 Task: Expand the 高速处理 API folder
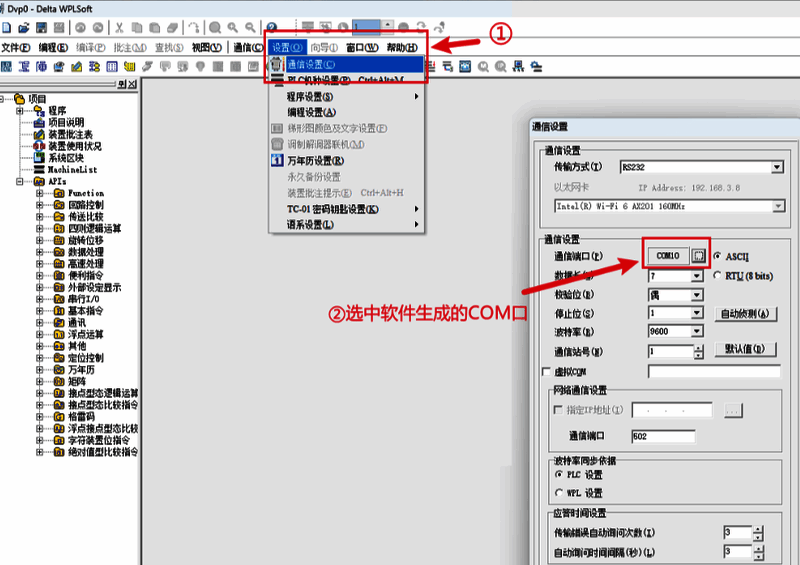click(x=39, y=263)
